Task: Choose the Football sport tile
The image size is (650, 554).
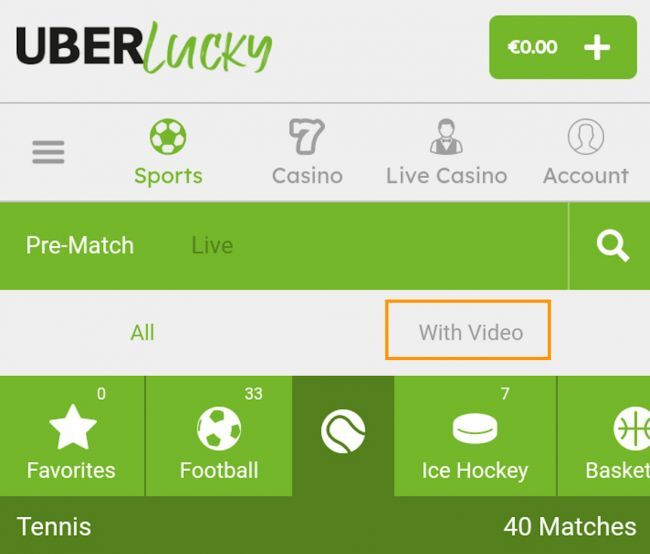Action: 219,436
